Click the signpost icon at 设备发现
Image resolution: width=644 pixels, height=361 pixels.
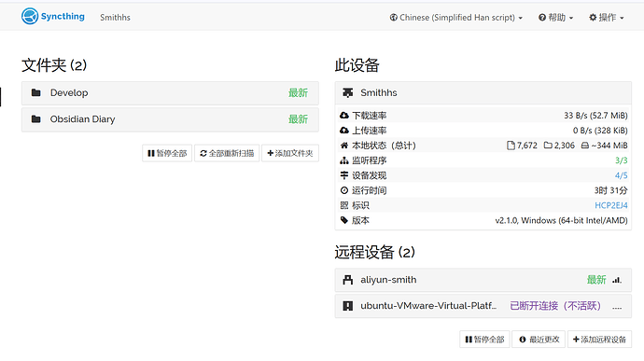tap(344, 175)
